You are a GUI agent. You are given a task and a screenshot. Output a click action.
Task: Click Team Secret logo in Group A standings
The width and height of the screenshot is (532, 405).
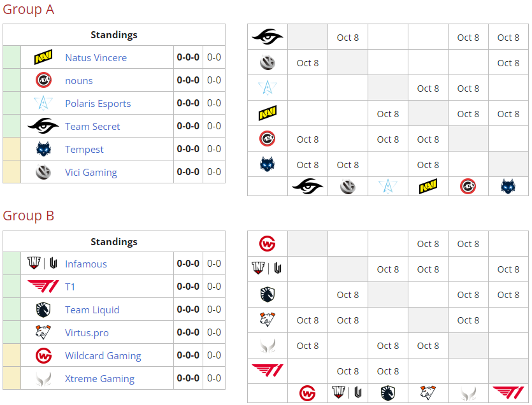coord(43,126)
